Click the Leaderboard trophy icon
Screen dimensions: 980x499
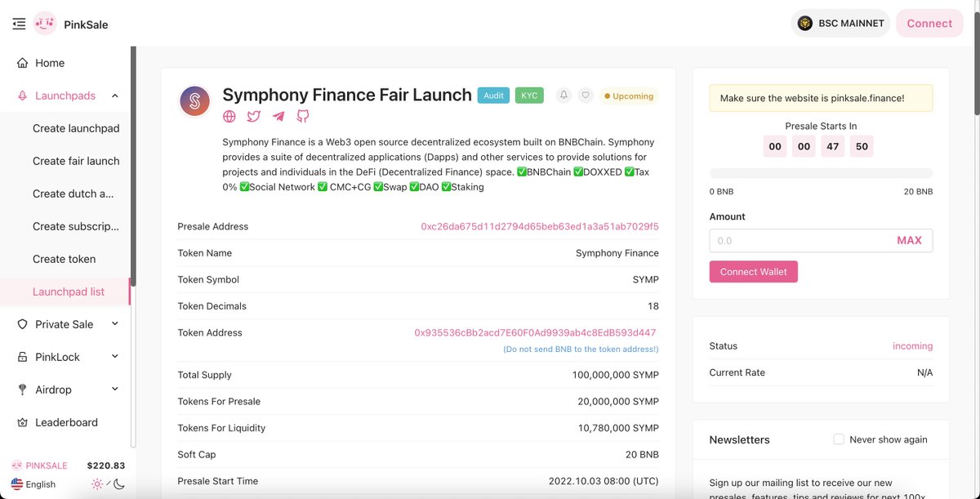point(22,422)
